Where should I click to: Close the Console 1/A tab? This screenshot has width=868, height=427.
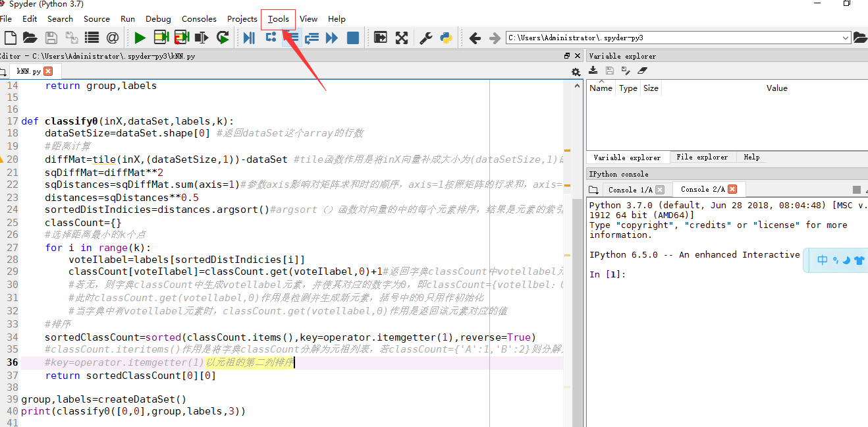pyautogui.click(x=660, y=190)
